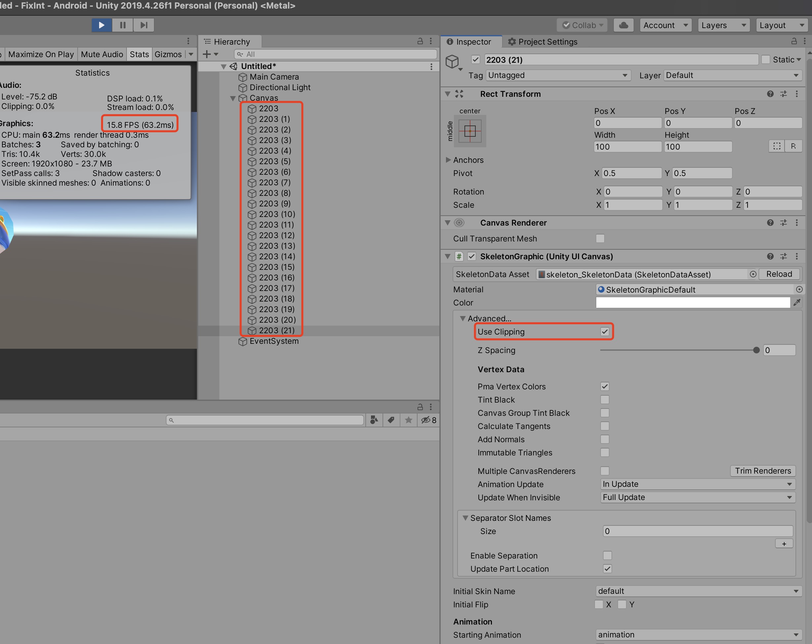
Task: Enable the Tint Black checkbox
Action: tap(605, 400)
